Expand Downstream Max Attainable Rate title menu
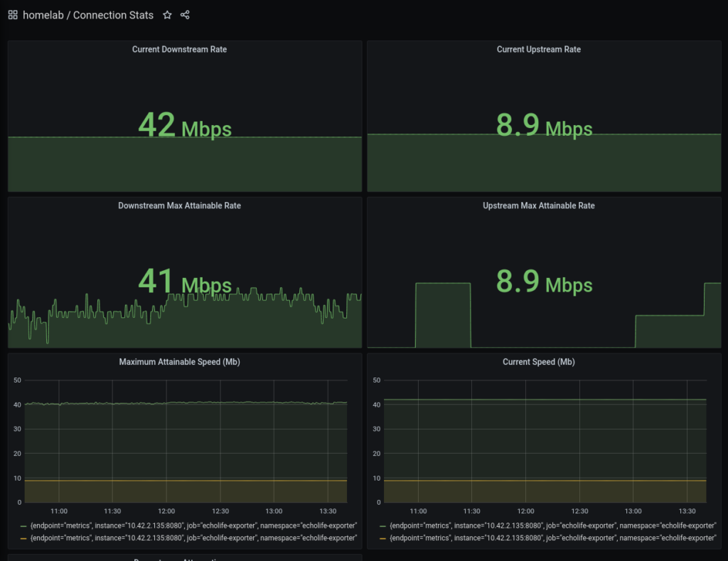 click(x=179, y=205)
